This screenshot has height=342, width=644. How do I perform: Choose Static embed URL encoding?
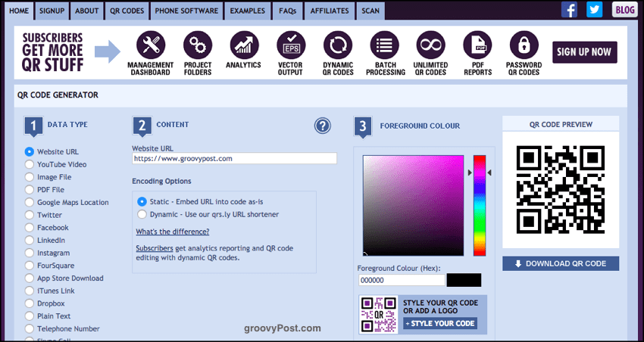pos(142,201)
